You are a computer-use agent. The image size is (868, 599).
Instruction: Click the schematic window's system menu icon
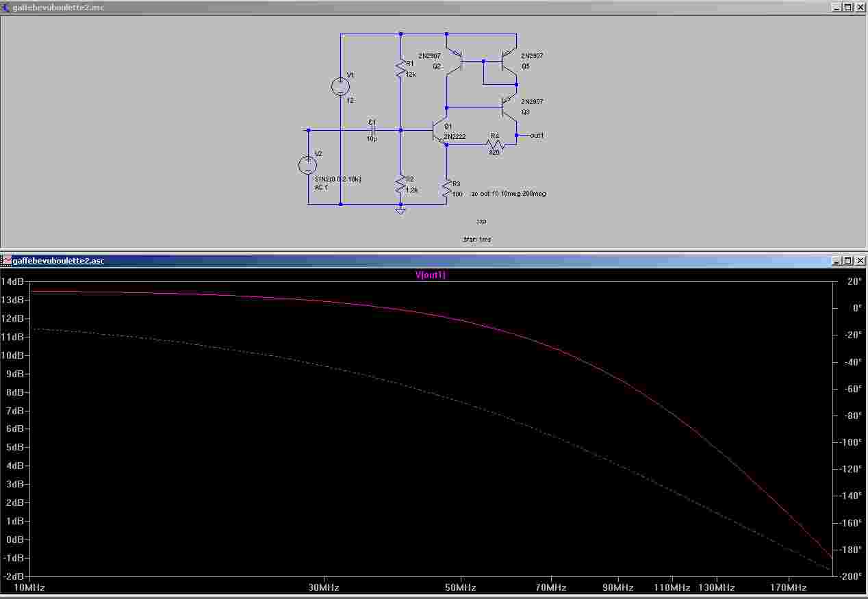coord(6,7)
